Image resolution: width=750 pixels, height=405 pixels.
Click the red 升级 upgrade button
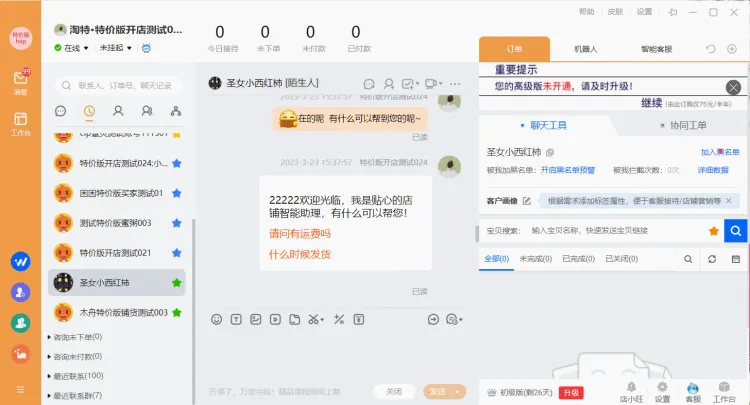[x=570, y=392]
